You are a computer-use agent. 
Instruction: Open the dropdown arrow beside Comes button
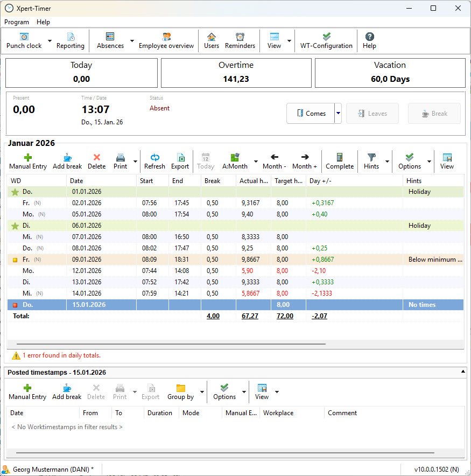(x=339, y=114)
